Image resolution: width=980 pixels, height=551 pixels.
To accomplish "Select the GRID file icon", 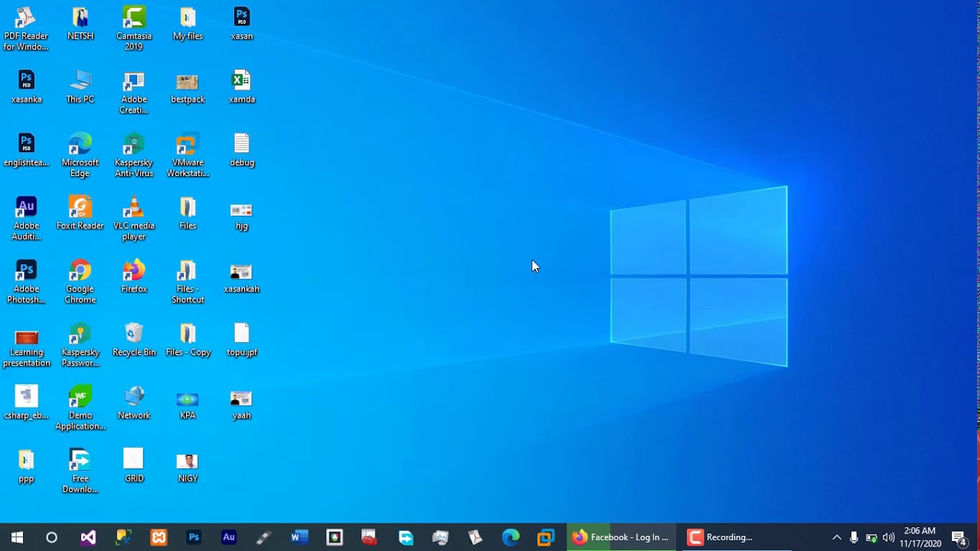I will [134, 468].
